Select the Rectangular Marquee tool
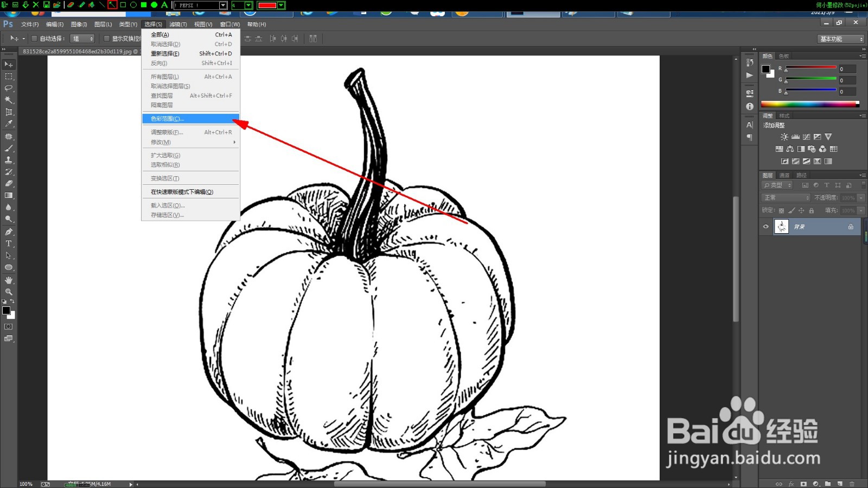Image resolution: width=868 pixels, height=488 pixels. coord(9,76)
